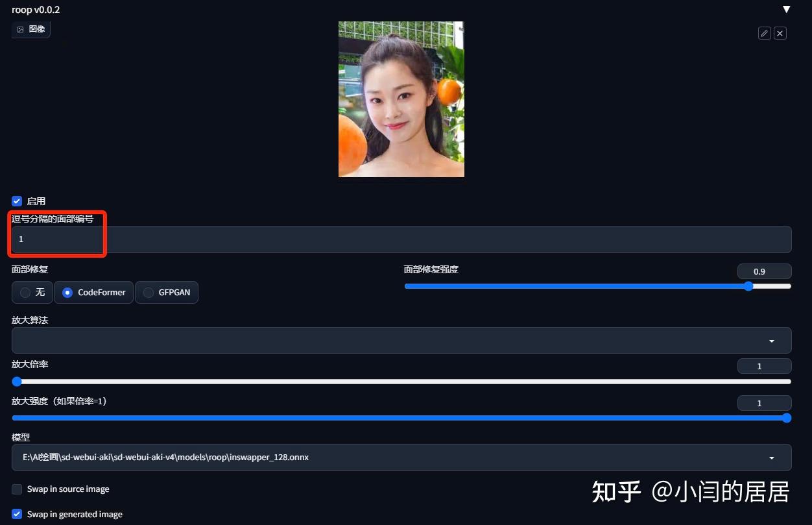Select the 无 face restoration option

tap(25, 292)
